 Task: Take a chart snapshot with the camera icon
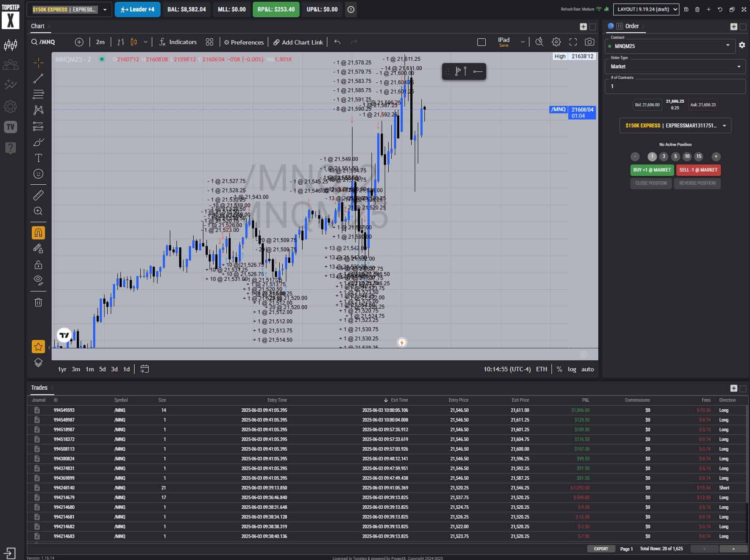[589, 42]
